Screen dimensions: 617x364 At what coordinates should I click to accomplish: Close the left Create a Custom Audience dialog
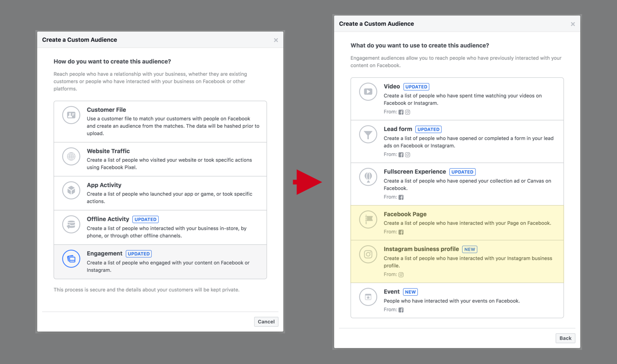[276, 40]
